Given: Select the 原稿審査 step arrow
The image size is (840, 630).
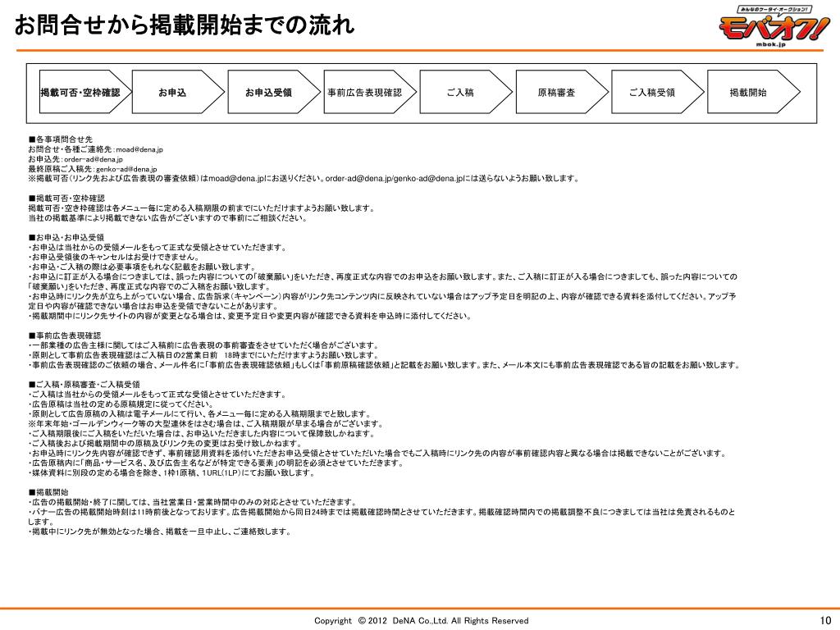Looking at the screenshot, I should (x=562, y=92).
